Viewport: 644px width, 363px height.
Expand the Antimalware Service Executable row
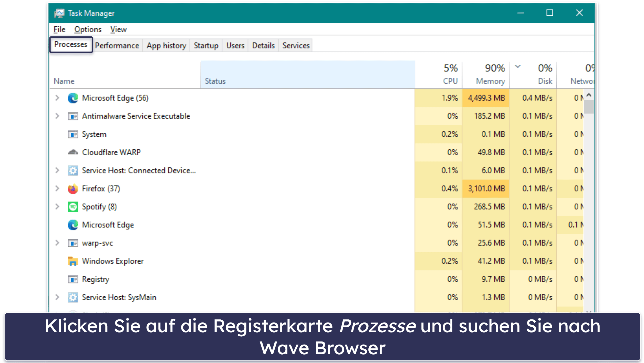[x=57, y=116]
